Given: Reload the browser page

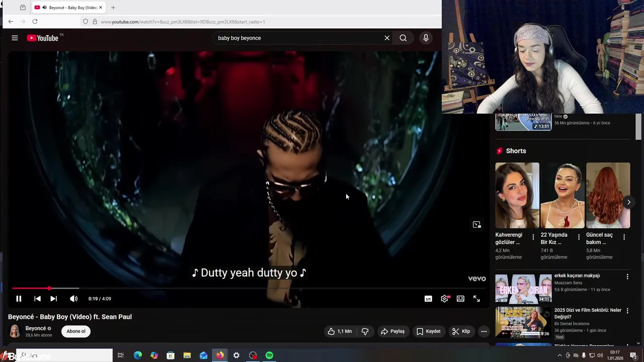Looking at the screenshot, I should click(x=35, y=22).
